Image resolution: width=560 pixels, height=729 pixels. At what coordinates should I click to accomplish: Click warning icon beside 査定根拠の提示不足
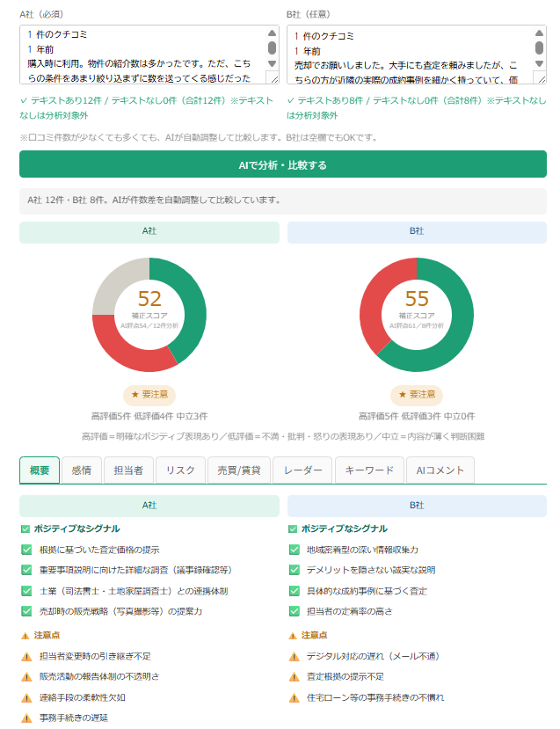point(295,677)
